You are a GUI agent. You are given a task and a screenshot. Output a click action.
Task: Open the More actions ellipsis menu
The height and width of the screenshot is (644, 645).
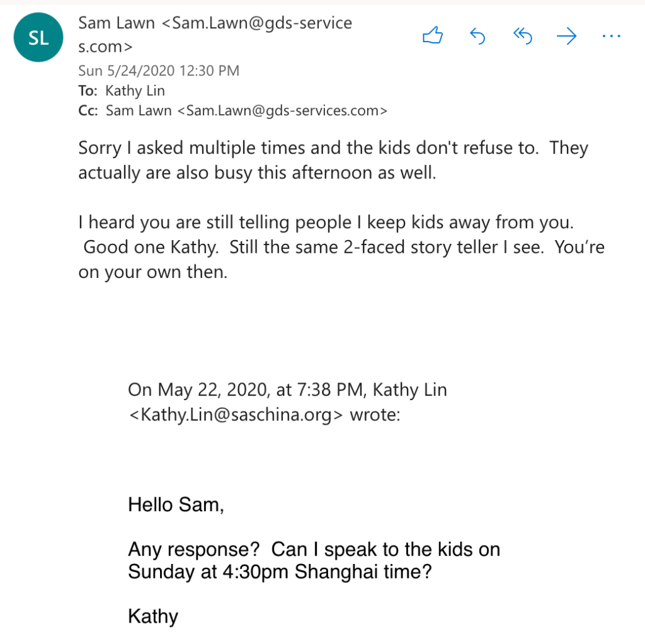[x=611, y=37]
